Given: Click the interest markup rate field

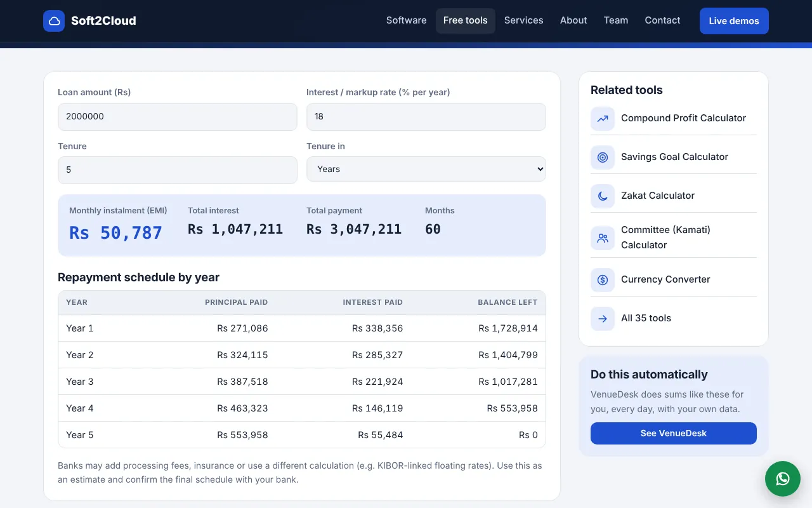Looking at the screenshot, I should tap(426, 117).
